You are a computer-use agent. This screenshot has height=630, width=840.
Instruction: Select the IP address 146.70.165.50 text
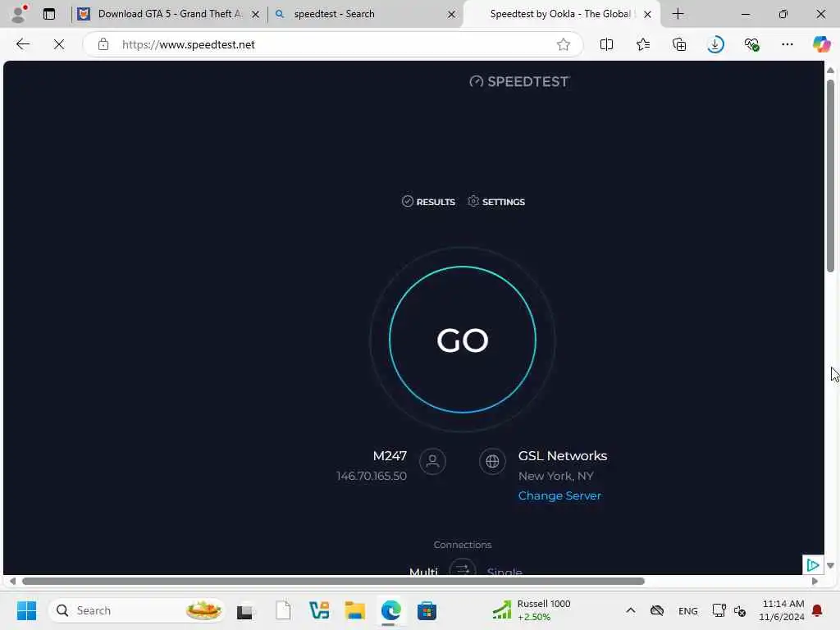[372, 476]
